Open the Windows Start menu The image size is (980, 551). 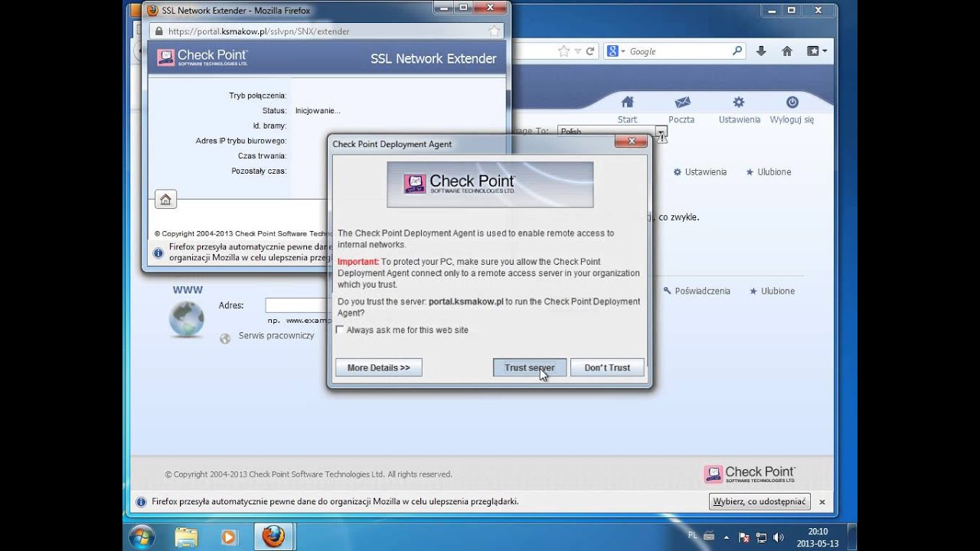tap(142, 536)
